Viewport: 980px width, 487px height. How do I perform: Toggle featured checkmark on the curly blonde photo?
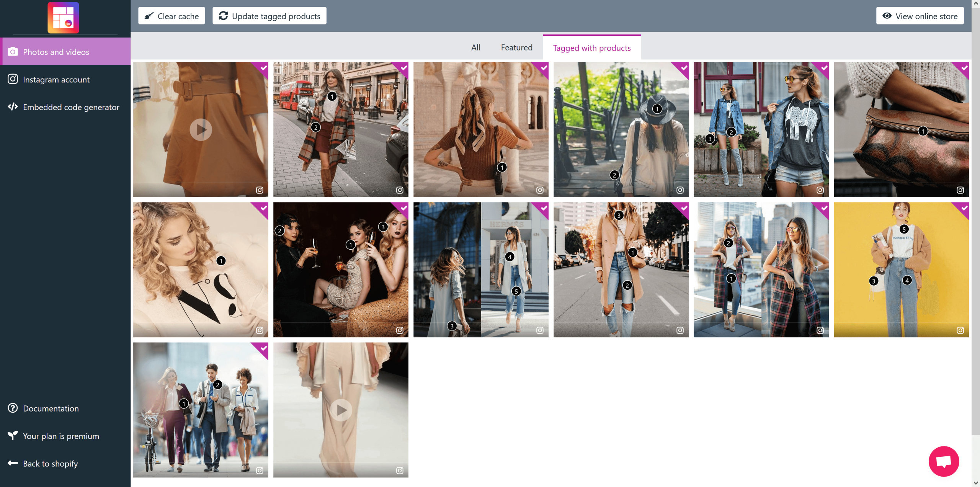pos(264,208)
